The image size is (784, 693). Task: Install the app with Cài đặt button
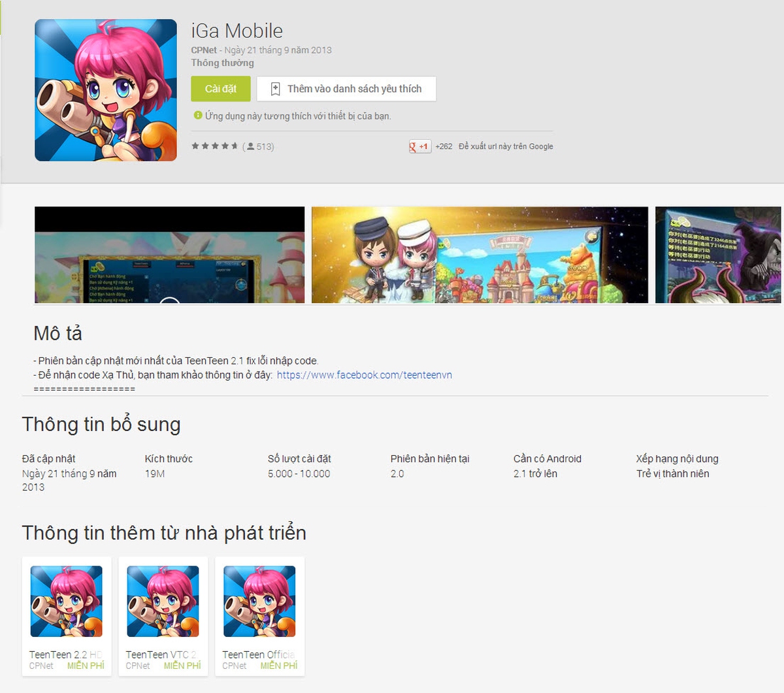(x=221, y=89)
